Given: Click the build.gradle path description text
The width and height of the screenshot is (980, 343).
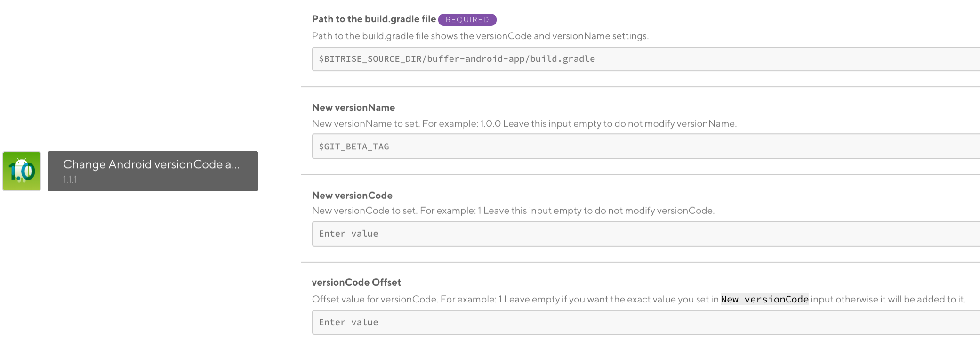Looking at the screenshot, I should (480, 36).
